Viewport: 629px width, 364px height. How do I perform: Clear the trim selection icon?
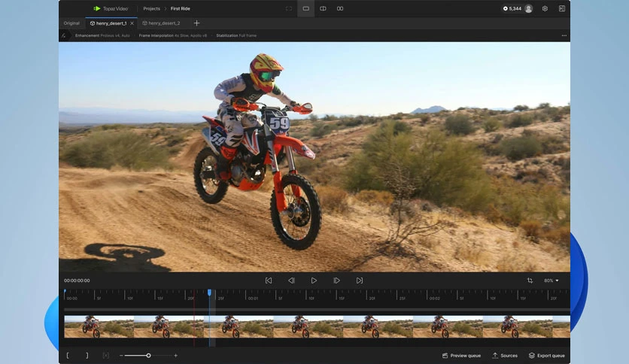coord(106,356)
